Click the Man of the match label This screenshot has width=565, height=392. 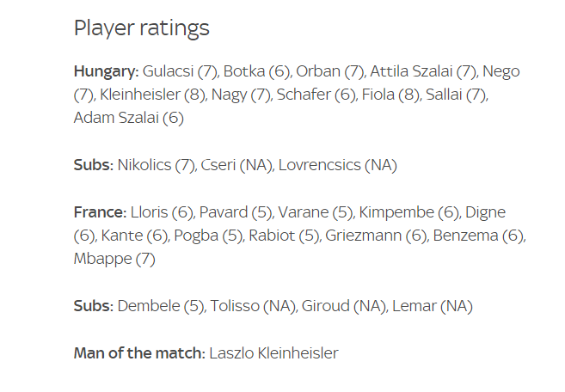pyautogui.click(x=139, y=353)
